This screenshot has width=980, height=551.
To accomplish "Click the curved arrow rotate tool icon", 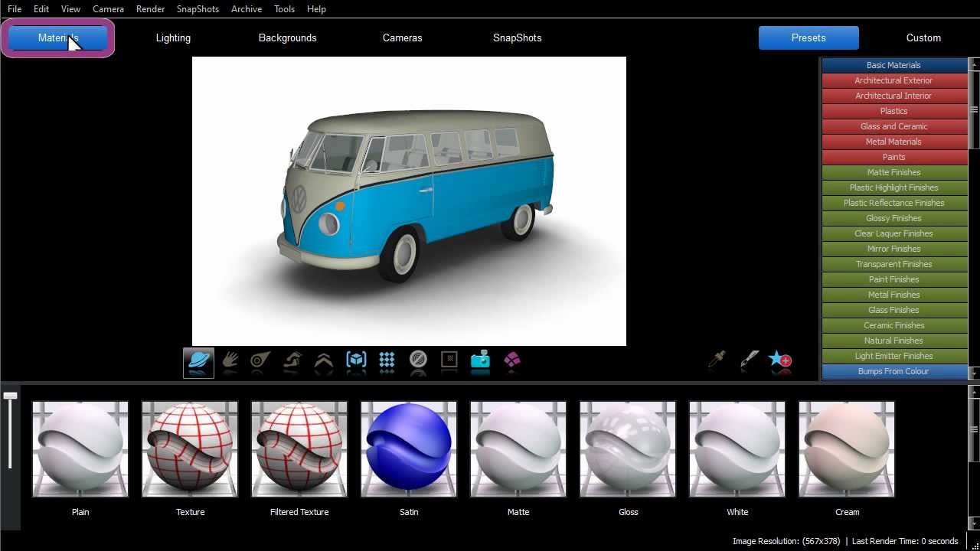I will 292,361.
